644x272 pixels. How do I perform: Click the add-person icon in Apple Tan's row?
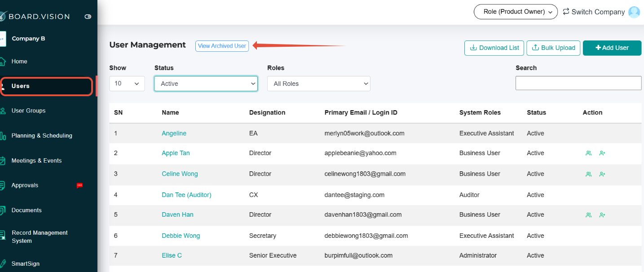tap(602, 153)
